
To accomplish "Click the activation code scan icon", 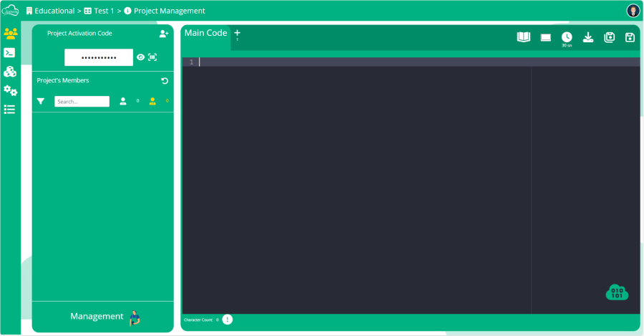I will [x=152, y=57].
